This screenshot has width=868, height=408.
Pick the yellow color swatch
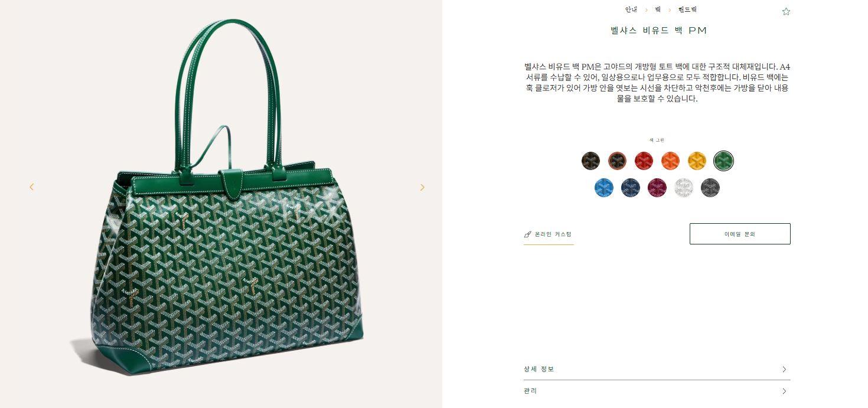pyautogui.click(x=697, y=161)
